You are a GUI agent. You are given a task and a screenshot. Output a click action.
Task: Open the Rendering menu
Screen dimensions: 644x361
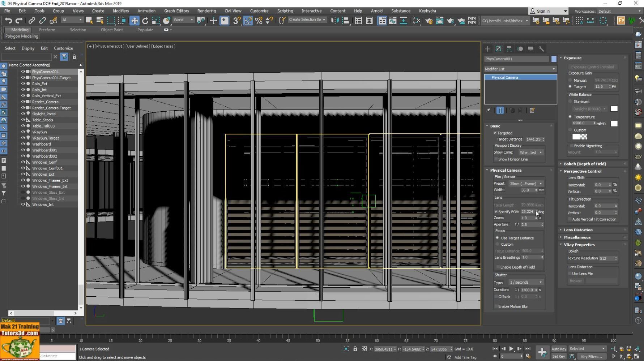206,11
